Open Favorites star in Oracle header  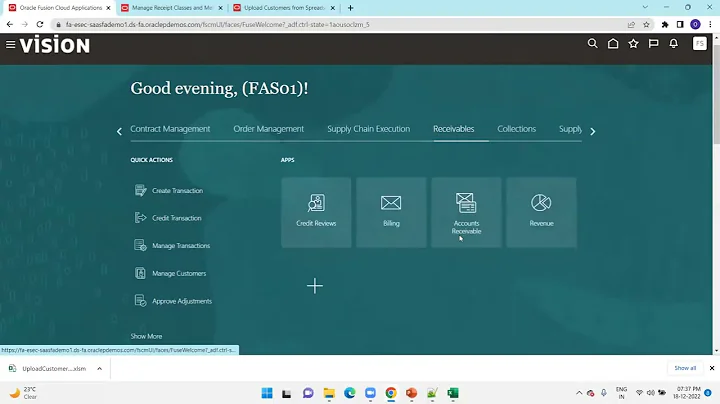point(633,44)
